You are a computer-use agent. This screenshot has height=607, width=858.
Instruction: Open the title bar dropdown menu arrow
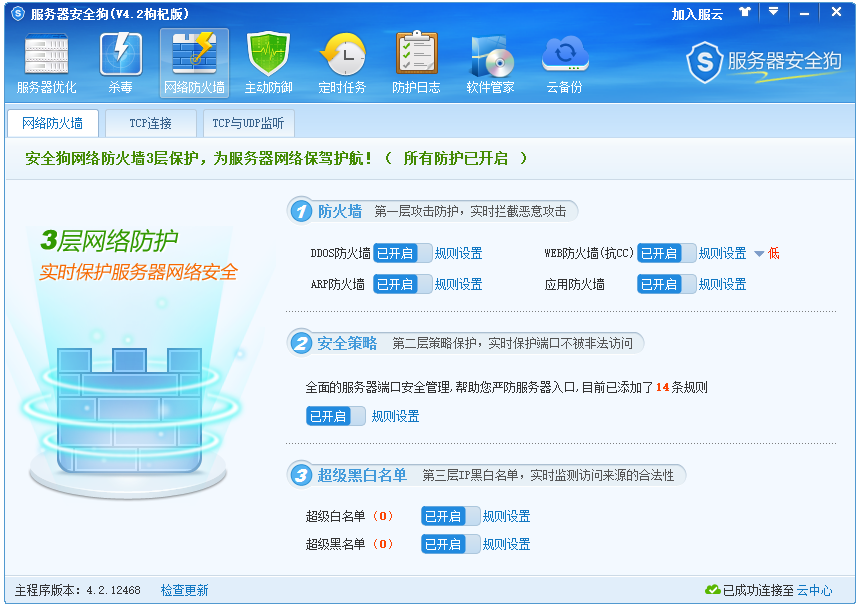click(773, 11)
